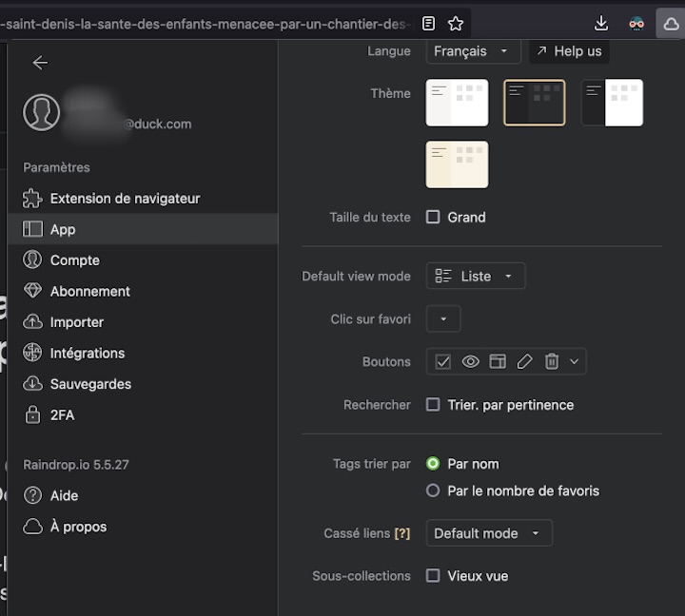The image size is (685, 616).
Task: Click the user profile avatar
Action: [42, 113]
